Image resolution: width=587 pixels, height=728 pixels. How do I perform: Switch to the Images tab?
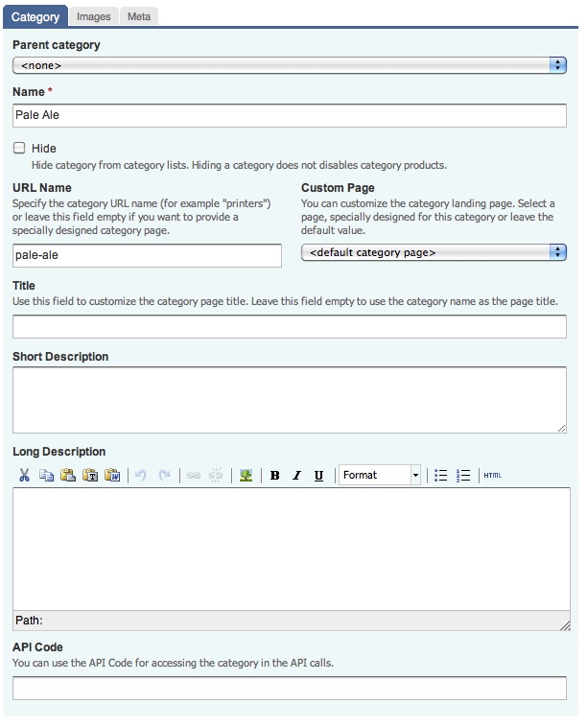pos(94,16)
